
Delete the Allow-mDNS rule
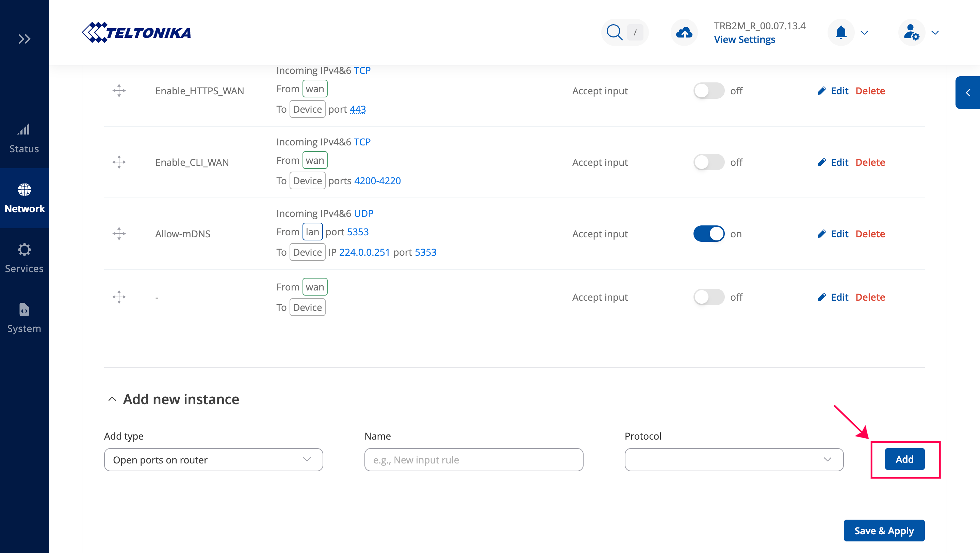pyautogui.click(x=870, y=234)
